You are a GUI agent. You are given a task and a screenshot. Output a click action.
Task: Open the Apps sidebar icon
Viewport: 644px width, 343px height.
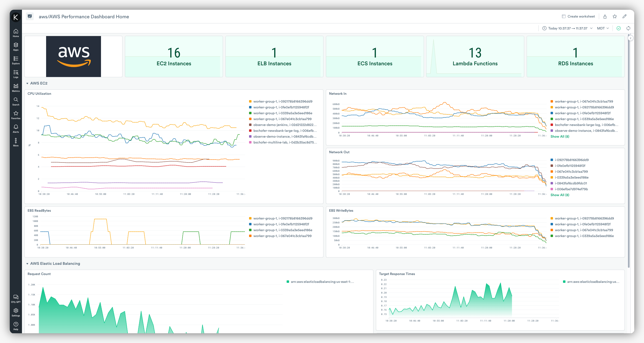pos(16,47)
